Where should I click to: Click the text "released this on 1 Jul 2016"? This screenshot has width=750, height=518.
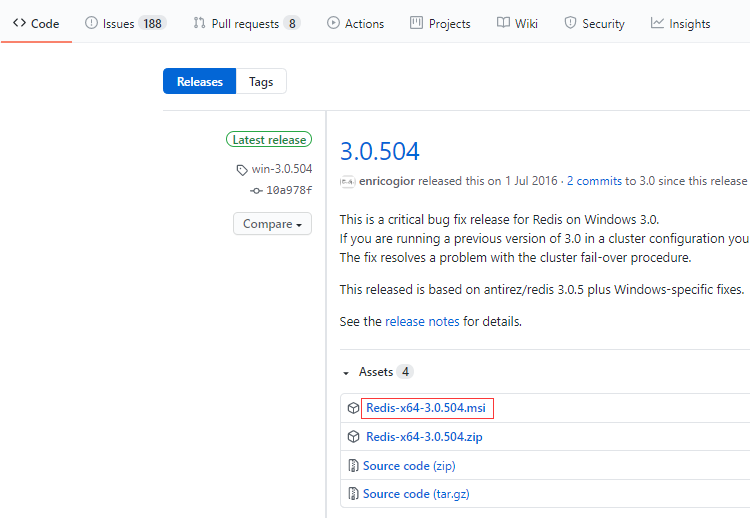(488, 181)
